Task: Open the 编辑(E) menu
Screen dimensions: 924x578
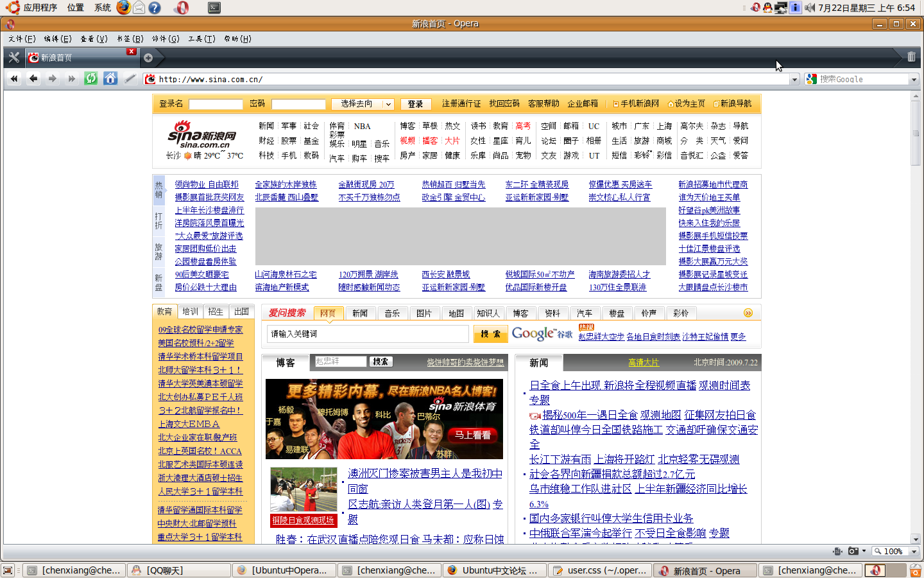Action: [58, 39]
